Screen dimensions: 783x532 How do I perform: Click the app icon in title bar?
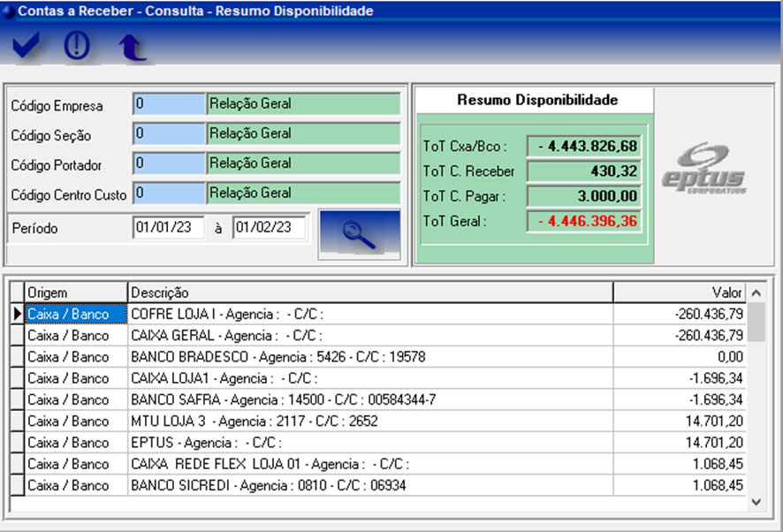click(x=9, y=11)
